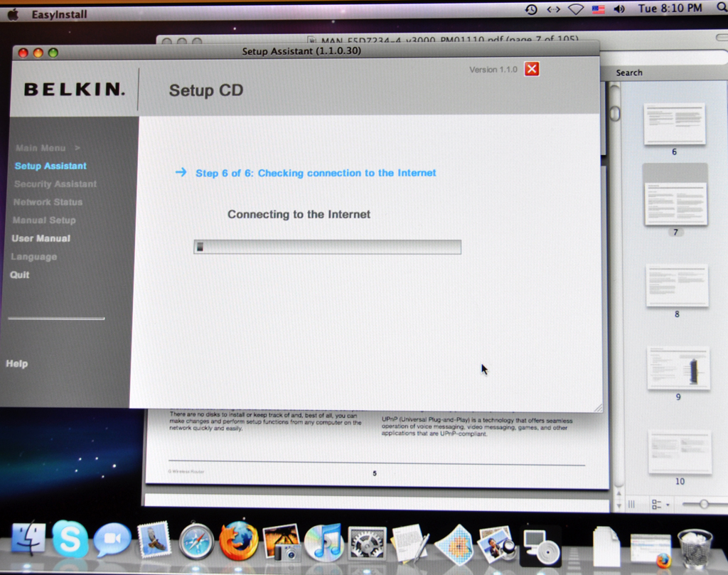Viewport: 728px width, 575px height.
Task: Click red close button of Setup Assistant window
Action: pos(23,53)
